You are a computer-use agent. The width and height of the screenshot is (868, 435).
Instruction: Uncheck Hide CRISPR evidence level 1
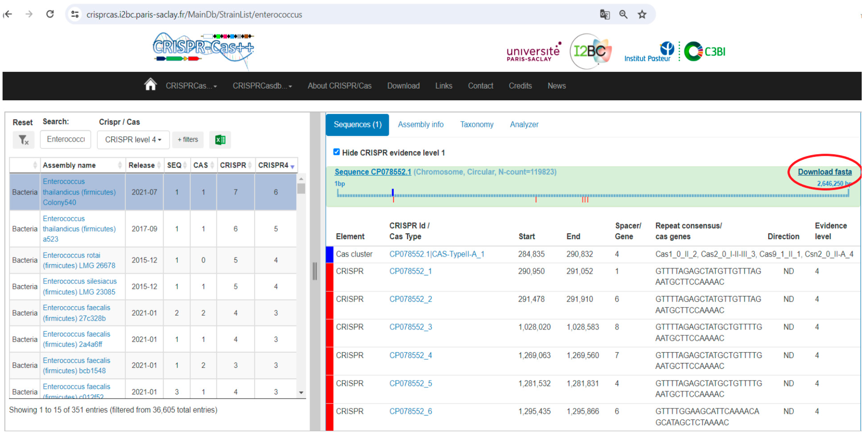point(336,152)
